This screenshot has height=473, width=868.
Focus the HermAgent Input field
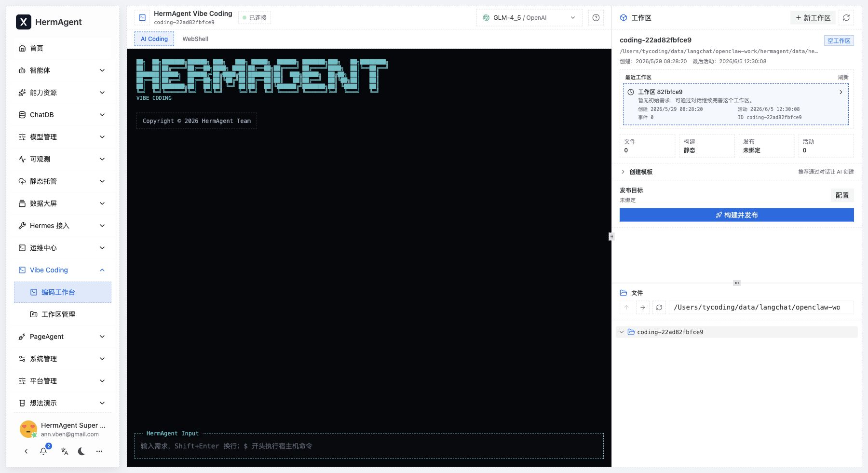click(x=369, y=446)
